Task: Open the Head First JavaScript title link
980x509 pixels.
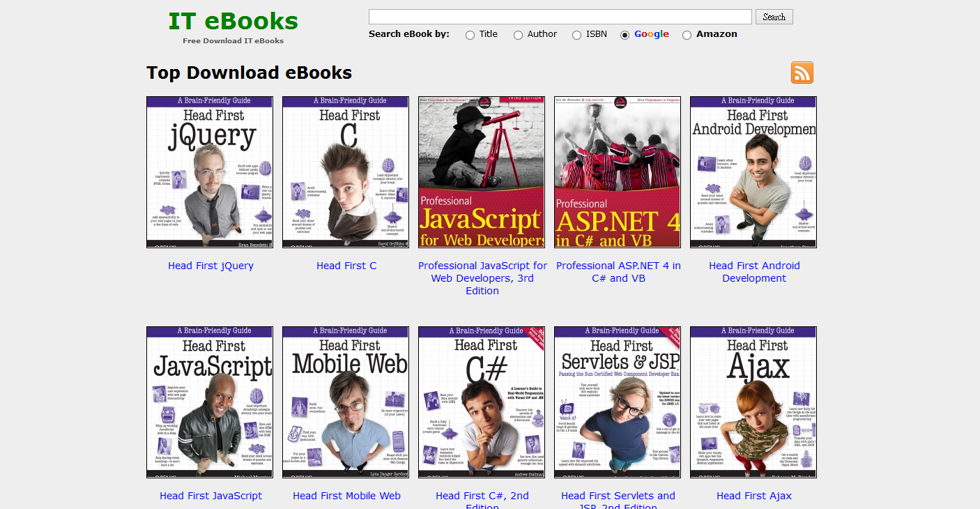Action: point(210,496)
